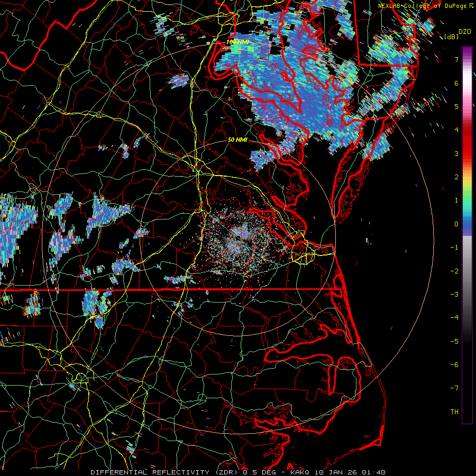Viewport: 476px width, 476px height.
Task: Click the "-1" value on the color scale
Action: [x=454, y=248]
